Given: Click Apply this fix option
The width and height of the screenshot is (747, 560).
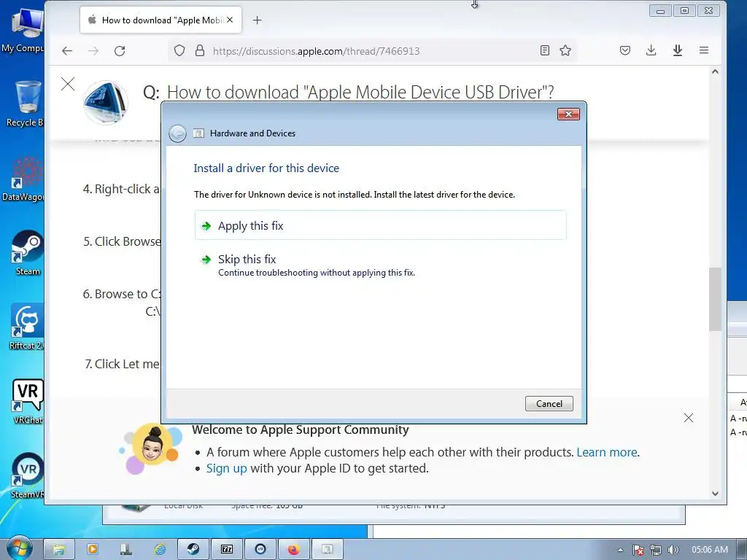Looking at the screenshot, I should tap(380, 225).
